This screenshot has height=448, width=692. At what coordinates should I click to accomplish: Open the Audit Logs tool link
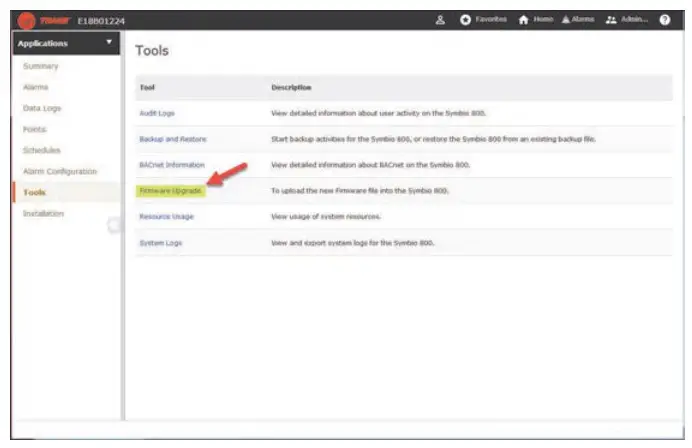pyautogui.click(x=157, y=113)
